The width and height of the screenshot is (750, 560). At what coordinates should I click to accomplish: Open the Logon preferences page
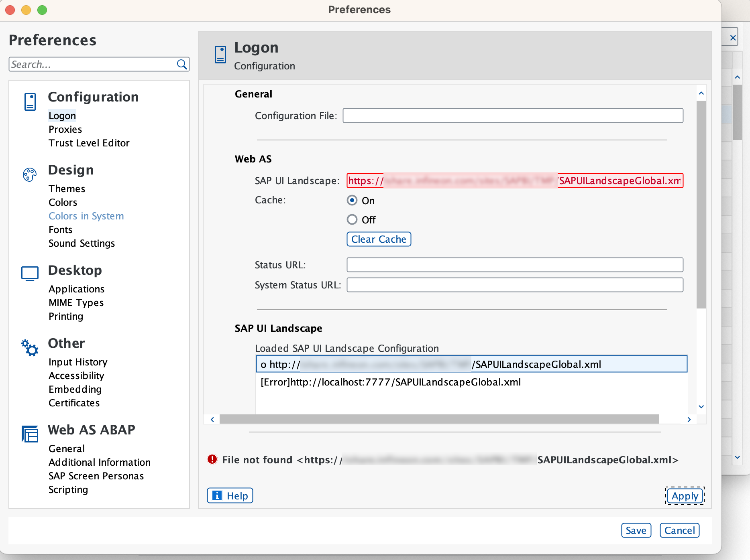[62, 116]
